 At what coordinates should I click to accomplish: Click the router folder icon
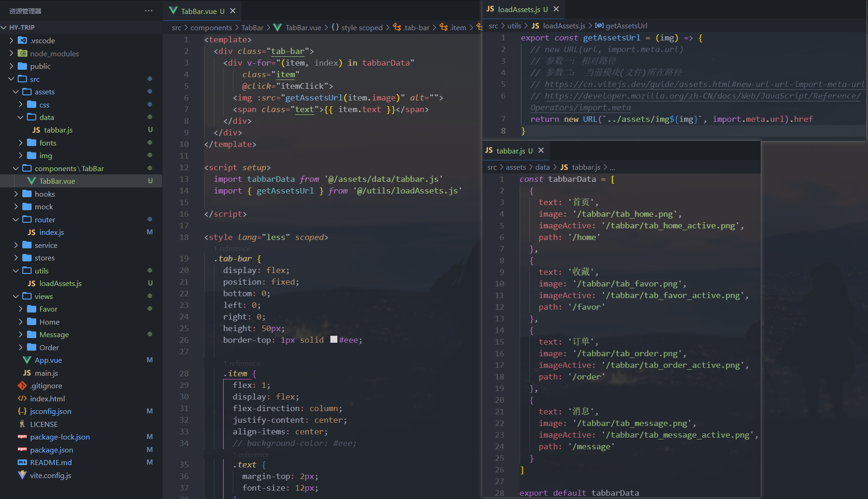click(x=27, y=220)
